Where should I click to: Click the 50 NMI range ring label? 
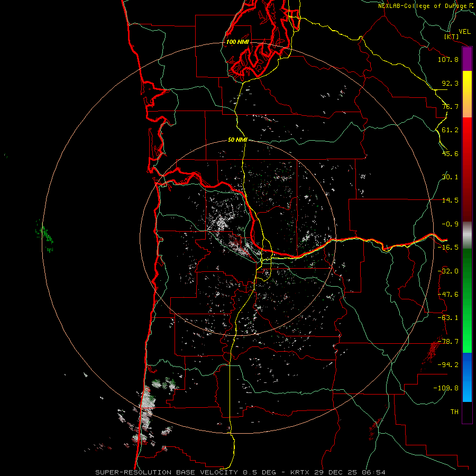(237, 140)
